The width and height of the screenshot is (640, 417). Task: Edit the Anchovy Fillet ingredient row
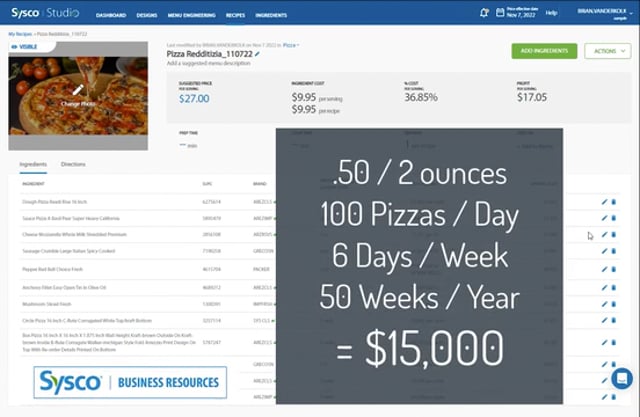point(604,288)
